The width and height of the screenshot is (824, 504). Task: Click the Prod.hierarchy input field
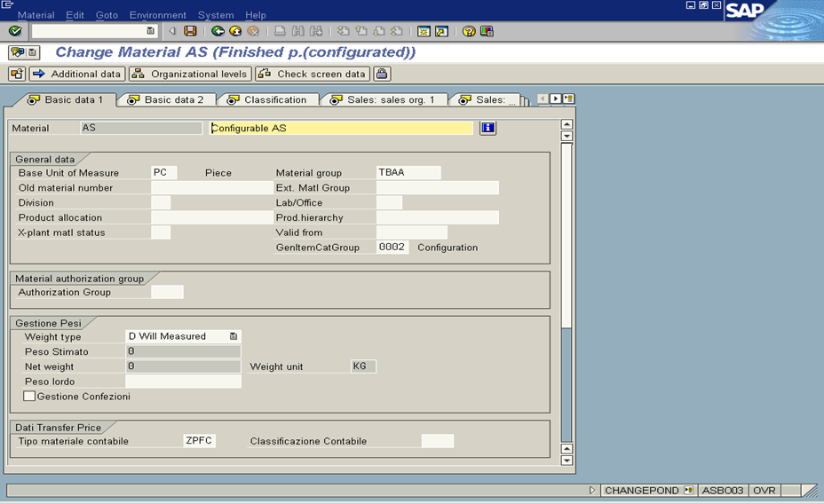pyautogui.click(x=437, y=217)
